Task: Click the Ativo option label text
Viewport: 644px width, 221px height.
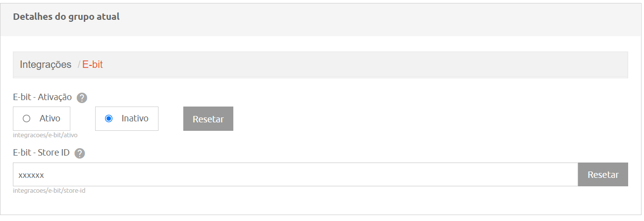Action: pyautogui.click(x=50, y=118)
